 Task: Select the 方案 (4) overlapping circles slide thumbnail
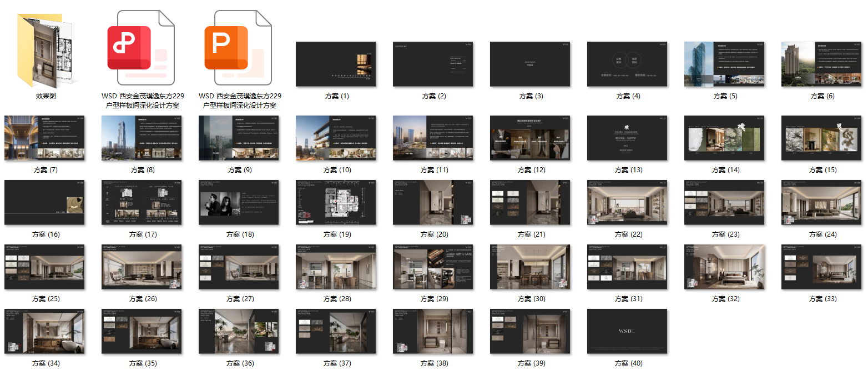tap(627, 64)
